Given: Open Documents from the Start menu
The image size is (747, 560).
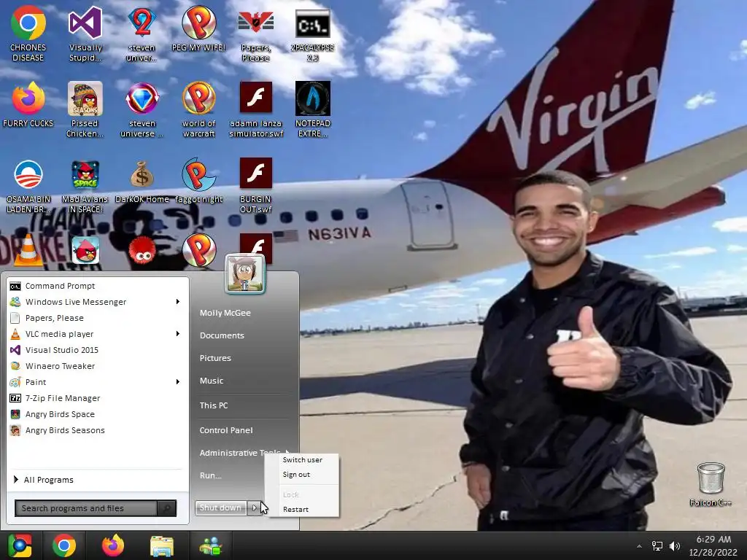Looking at the screenshot, I should pyautogui.click(x=222, y=335).
